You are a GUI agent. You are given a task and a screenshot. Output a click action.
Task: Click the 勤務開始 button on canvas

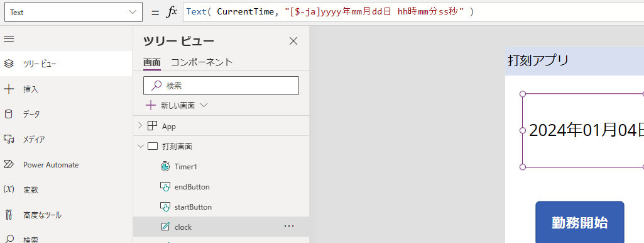pyautogui.click(x=580, y=222)
